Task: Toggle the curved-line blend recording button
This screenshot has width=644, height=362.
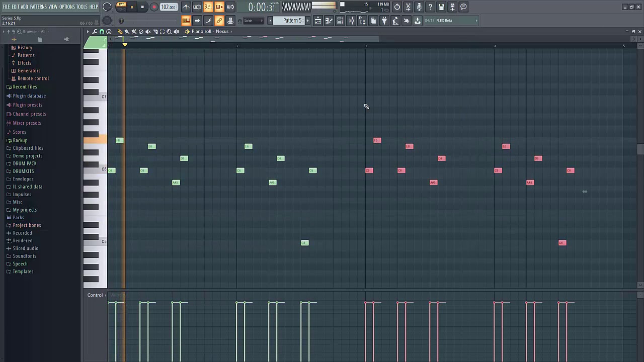Action: tap(208, 21)
